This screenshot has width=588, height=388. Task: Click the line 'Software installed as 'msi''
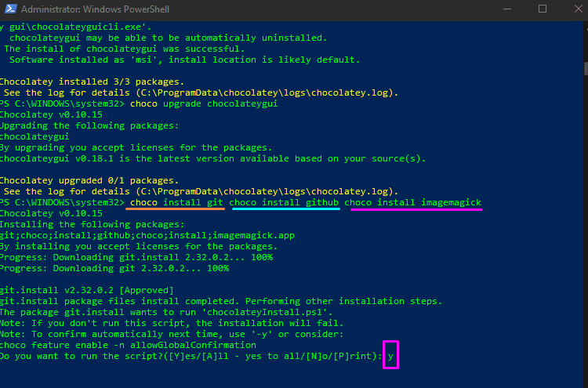pyautogui.click(x=184, y=60)
